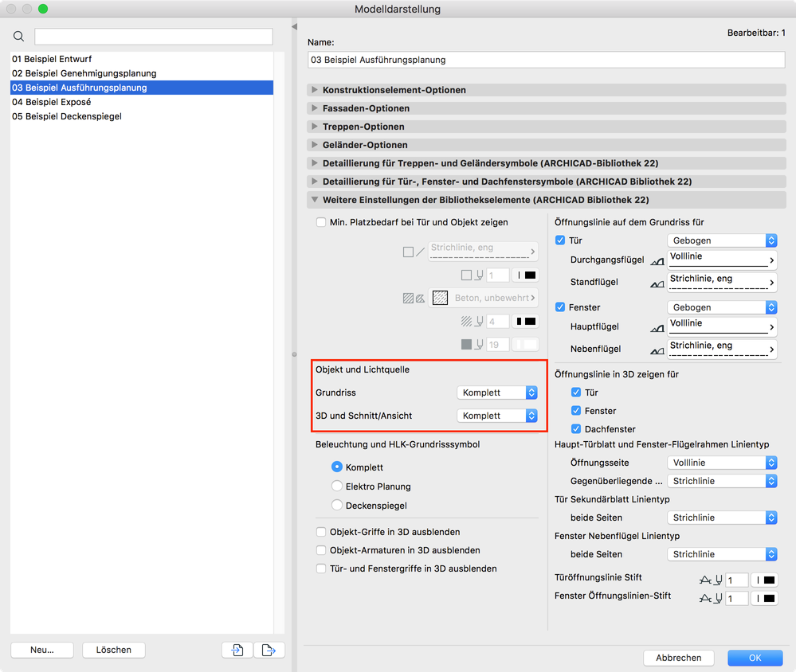Uncheck Fenster under Öffnungslinie in 3D
The height and width of the screenshot is (672, 796).
pos(575,411)
